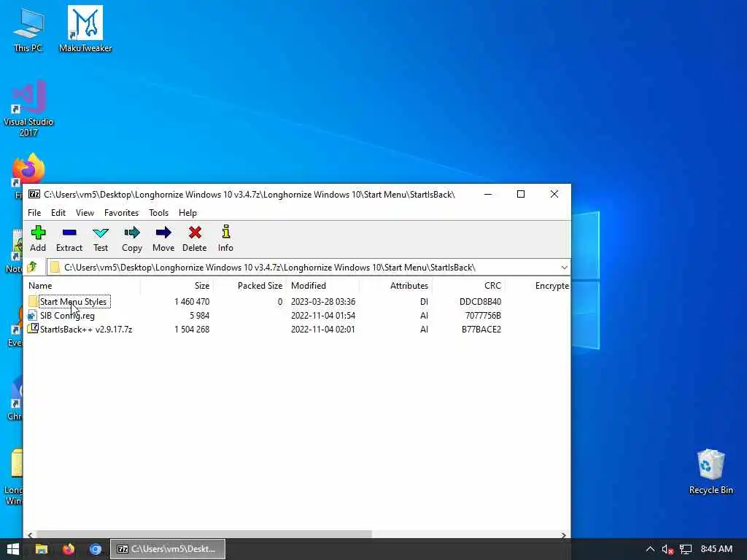The height and width of the screenshot is (560, 747).
Task: Click the network tray icon
Action: (x=686, y=550)
